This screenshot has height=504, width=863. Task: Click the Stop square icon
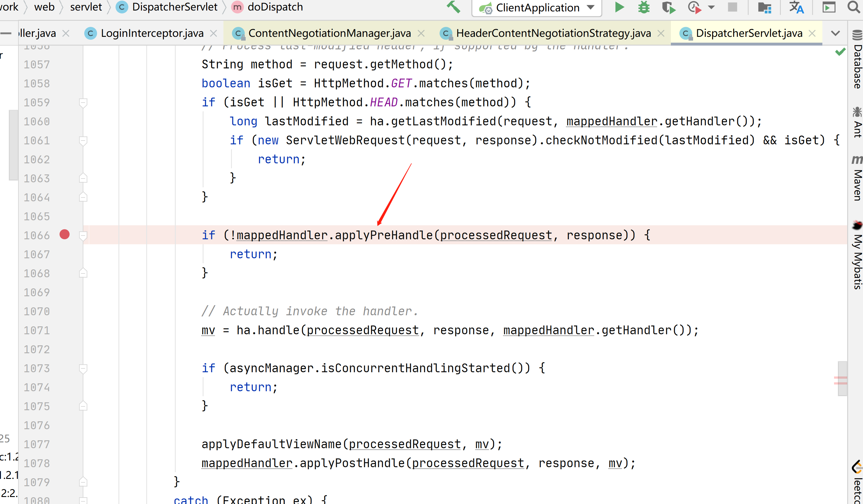(x=733, y=8)
